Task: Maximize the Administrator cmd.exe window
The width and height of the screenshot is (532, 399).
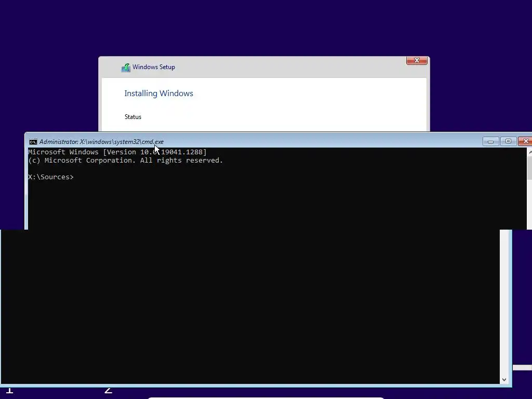Action: pos(508,141)
